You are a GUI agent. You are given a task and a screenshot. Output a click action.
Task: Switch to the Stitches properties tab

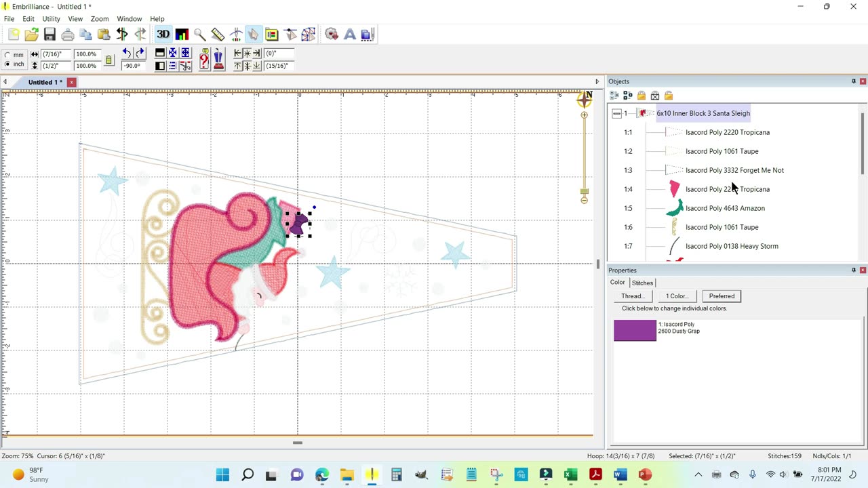pos(642,283)
